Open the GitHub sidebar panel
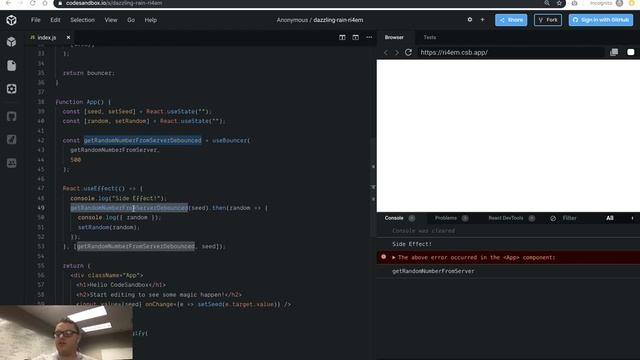Viewport: 640px width, 360px height. [x=11, y=116]
